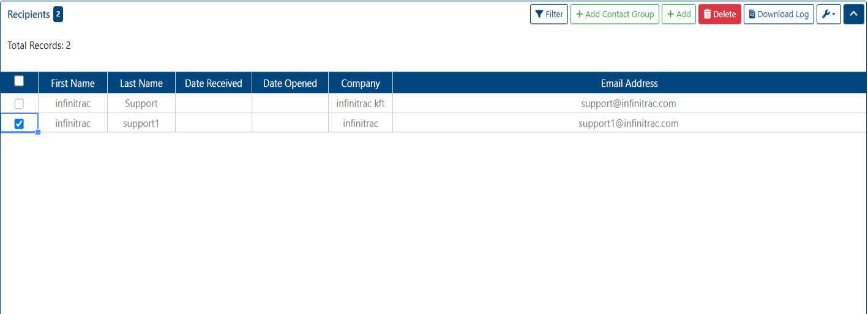Sort by Email Address column header

click(629, 83)
